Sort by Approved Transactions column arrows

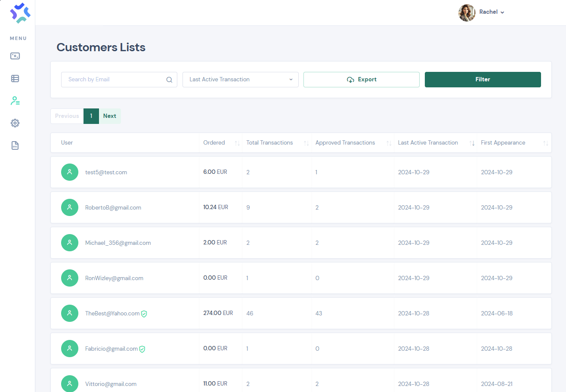pos(389,143)
